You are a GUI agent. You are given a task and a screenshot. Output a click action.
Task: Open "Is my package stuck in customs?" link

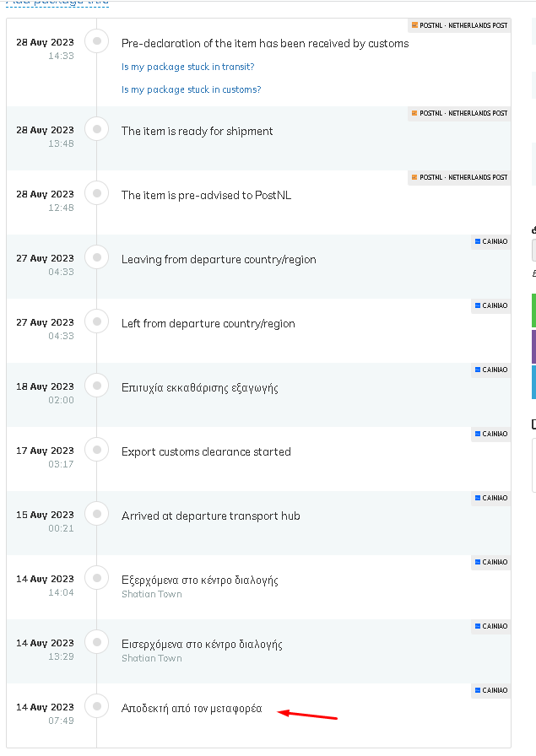click(x=191, y=89)
